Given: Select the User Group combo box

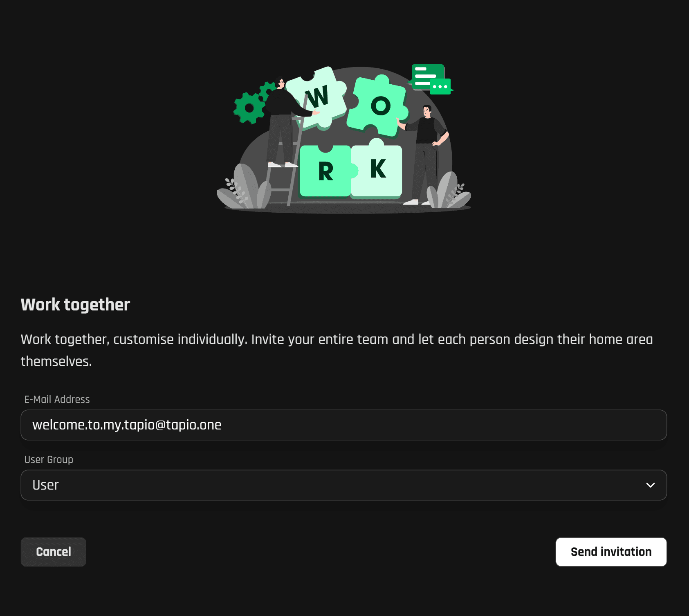Looking at the screenshot, I should (343, 485).
